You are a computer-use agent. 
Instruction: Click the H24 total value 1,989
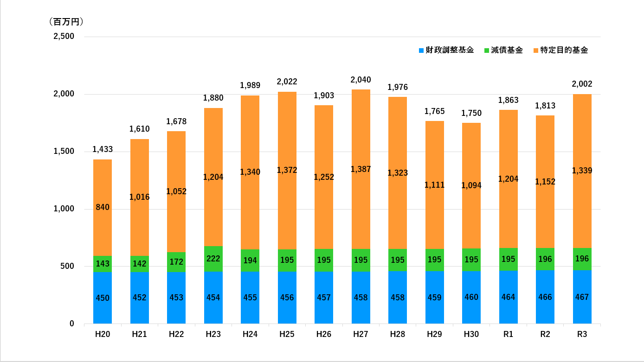pos(250,86)
